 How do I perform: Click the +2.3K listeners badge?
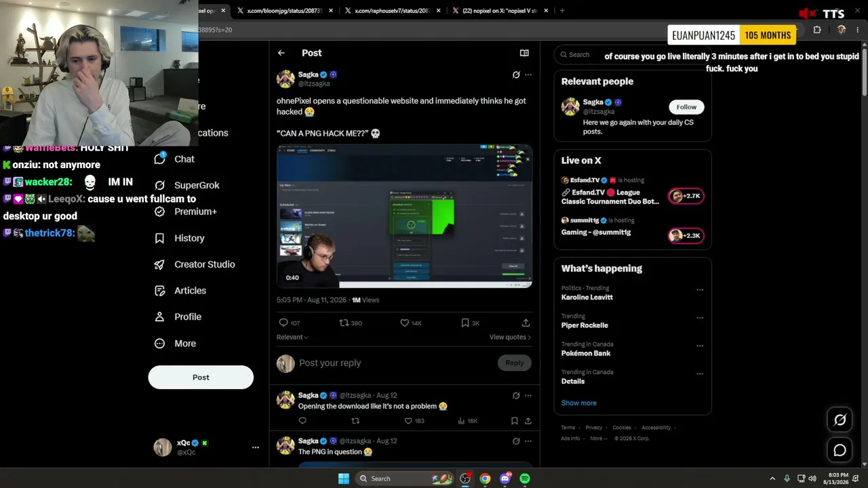[686, 236]
